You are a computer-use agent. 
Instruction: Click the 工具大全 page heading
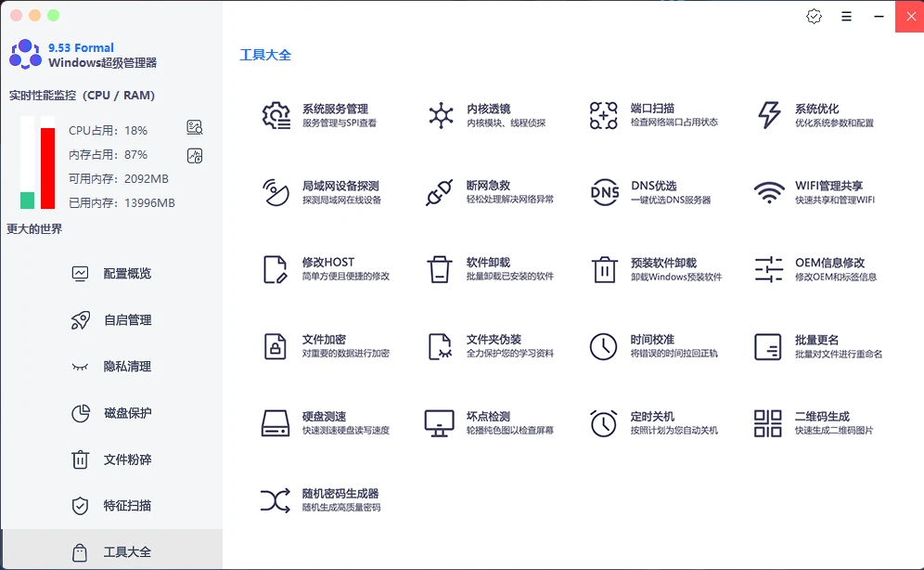pyautogui.click(x=265, y=55)
